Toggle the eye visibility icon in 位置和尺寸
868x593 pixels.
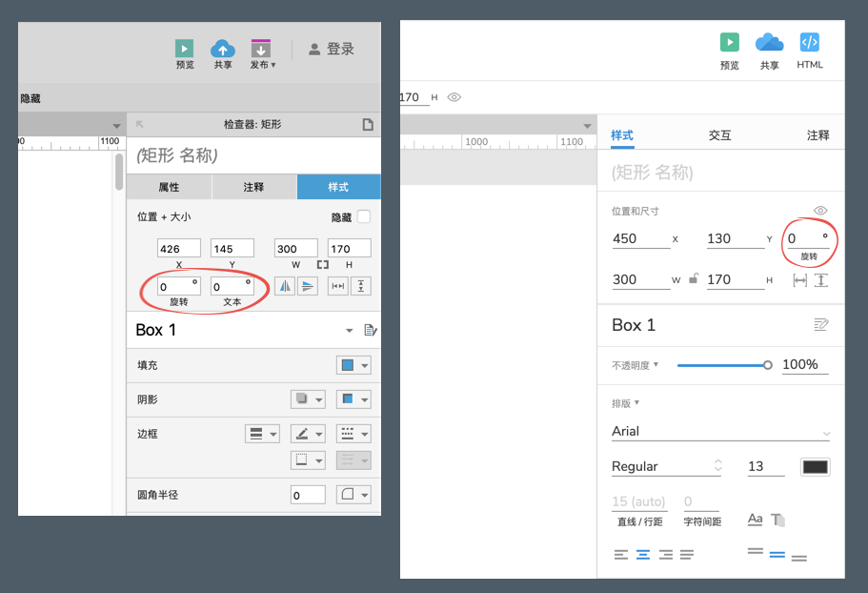pos(820,211)
